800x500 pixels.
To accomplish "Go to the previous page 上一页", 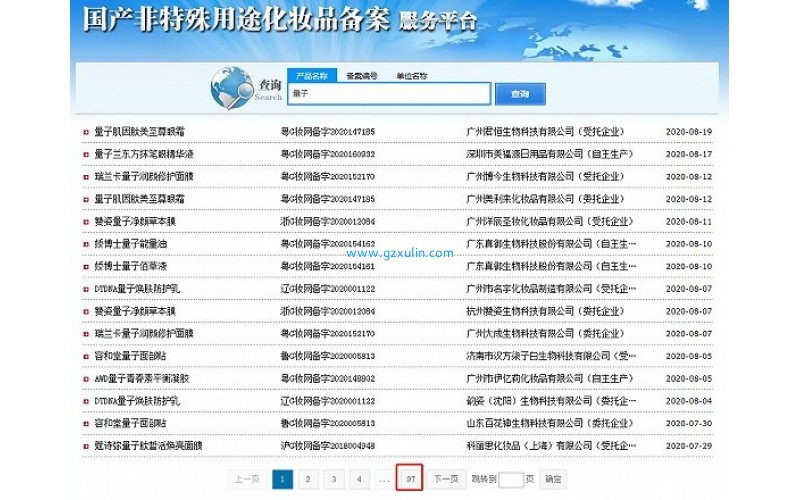I will [x=247, y=479].
